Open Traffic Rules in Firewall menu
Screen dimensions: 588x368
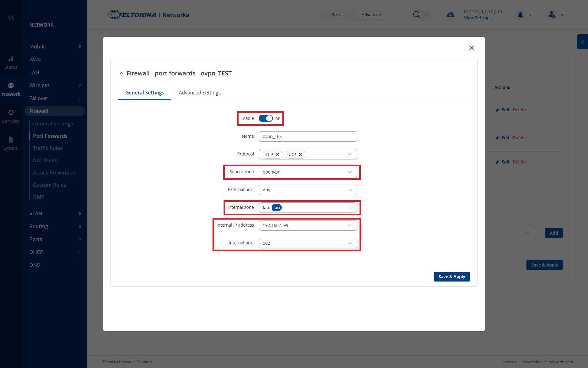(x=48, y=148)
